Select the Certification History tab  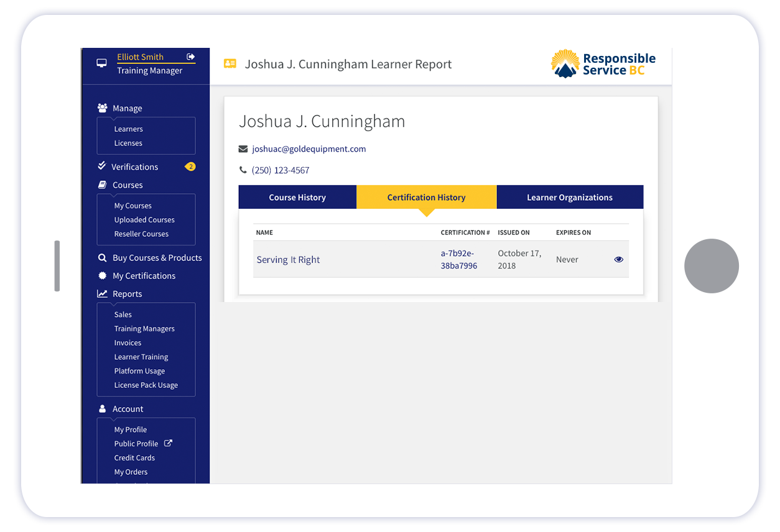pos(426,198)
